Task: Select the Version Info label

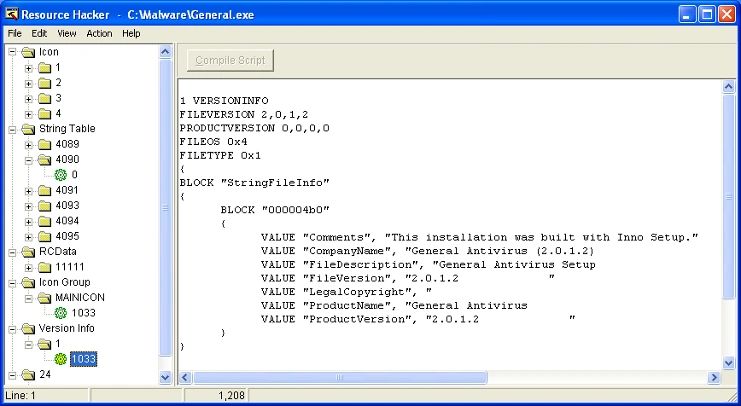Action: [x=67, y=328]
